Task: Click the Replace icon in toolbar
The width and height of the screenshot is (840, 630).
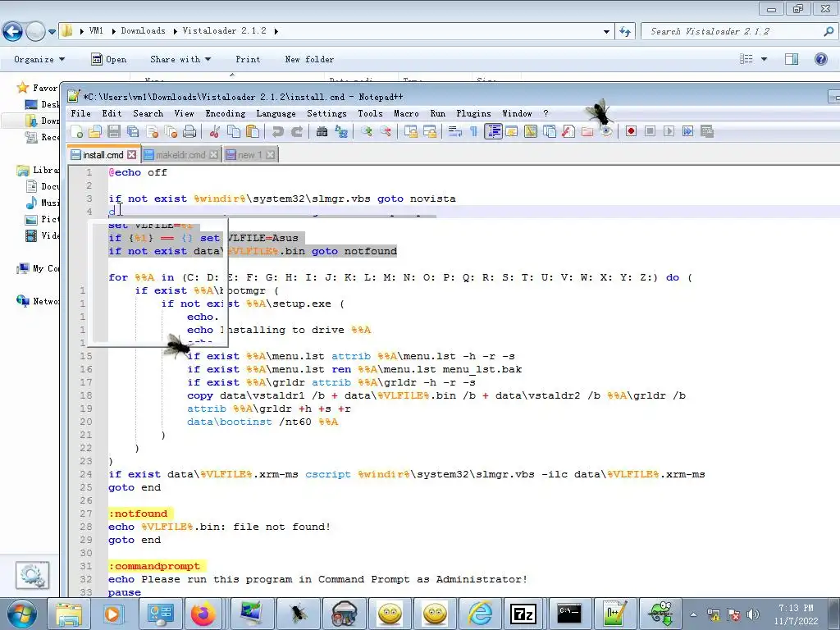Action: (x=340, y=131)
